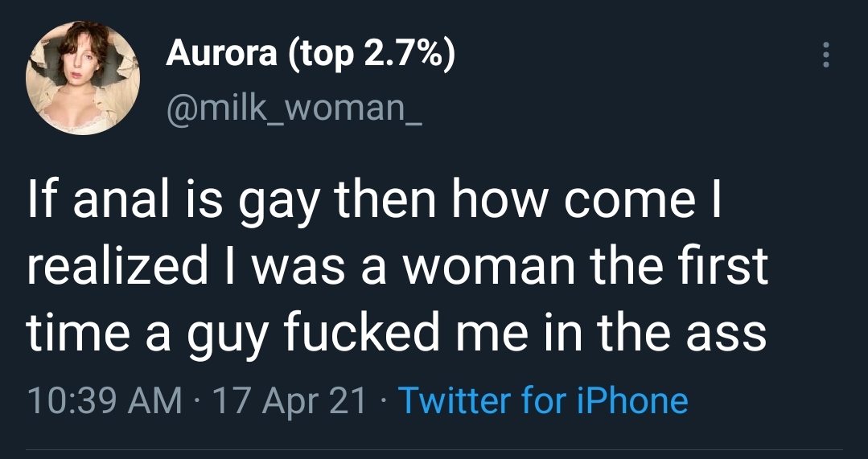Click the tweet line starting with "time"
Screen dimensions: 868x459
click(x=397, y=333)
